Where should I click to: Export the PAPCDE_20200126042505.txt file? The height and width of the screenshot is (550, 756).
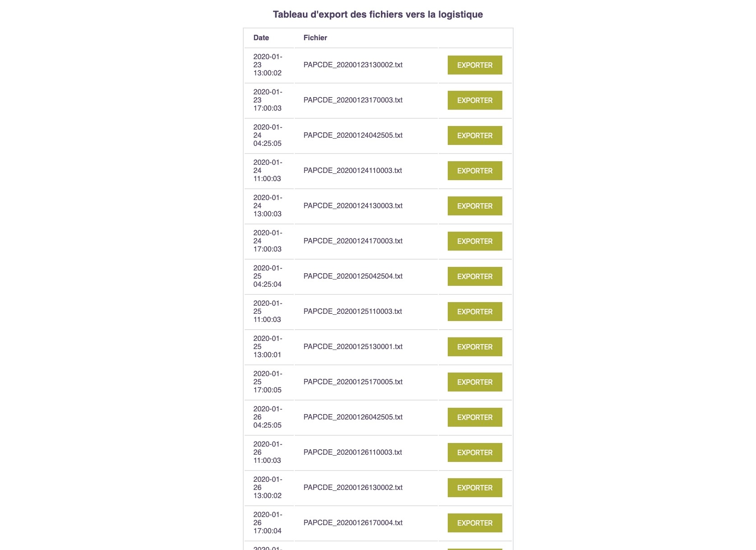474,417
